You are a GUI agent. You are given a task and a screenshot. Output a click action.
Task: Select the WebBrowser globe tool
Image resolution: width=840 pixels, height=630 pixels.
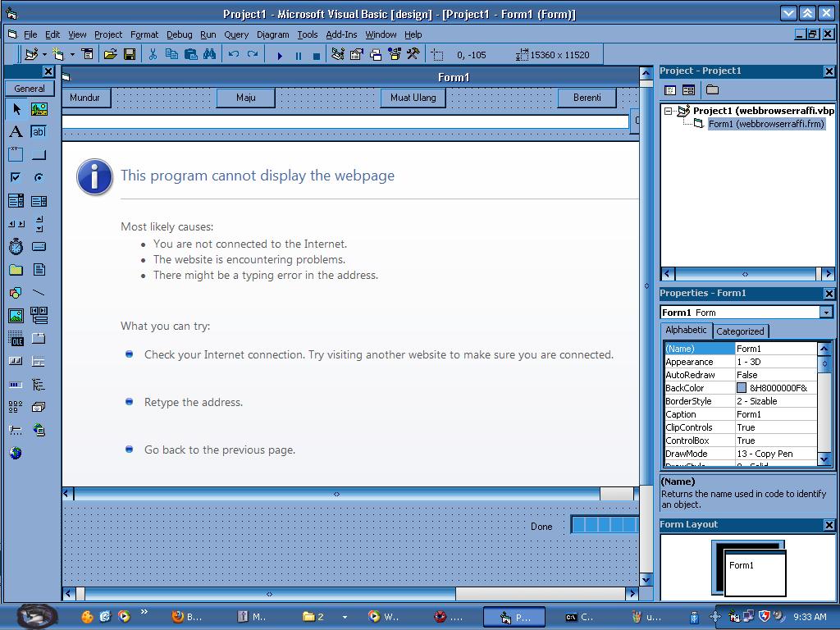tap(16, 453)
